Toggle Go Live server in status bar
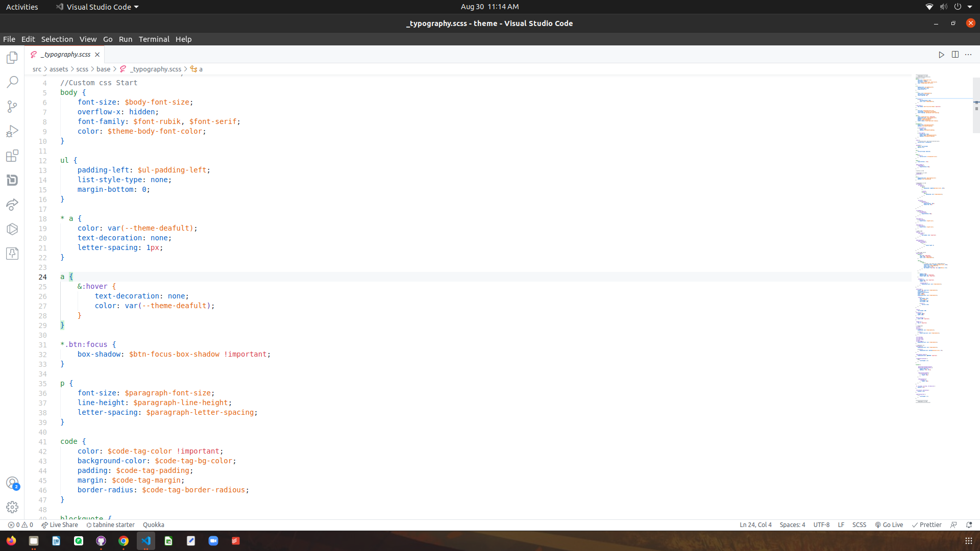The width and height of the screenshot is (980, 551). [x=889, y=524]
